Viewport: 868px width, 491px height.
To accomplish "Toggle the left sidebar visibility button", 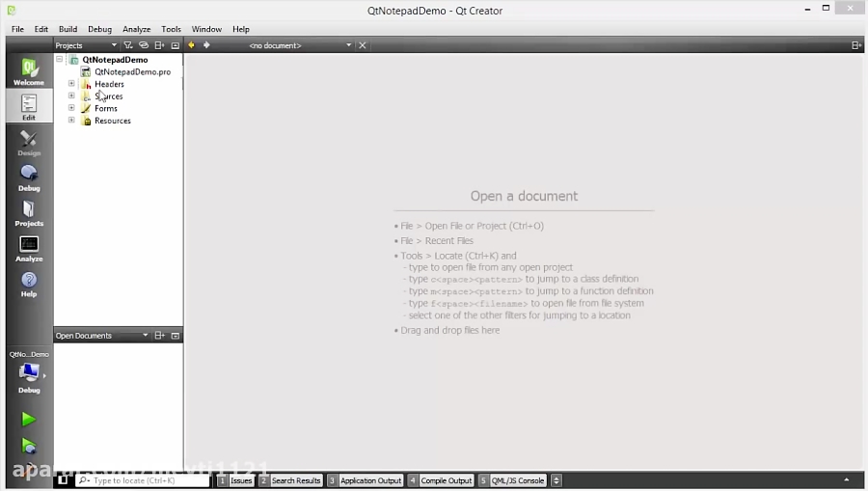I will pos(63,480).
